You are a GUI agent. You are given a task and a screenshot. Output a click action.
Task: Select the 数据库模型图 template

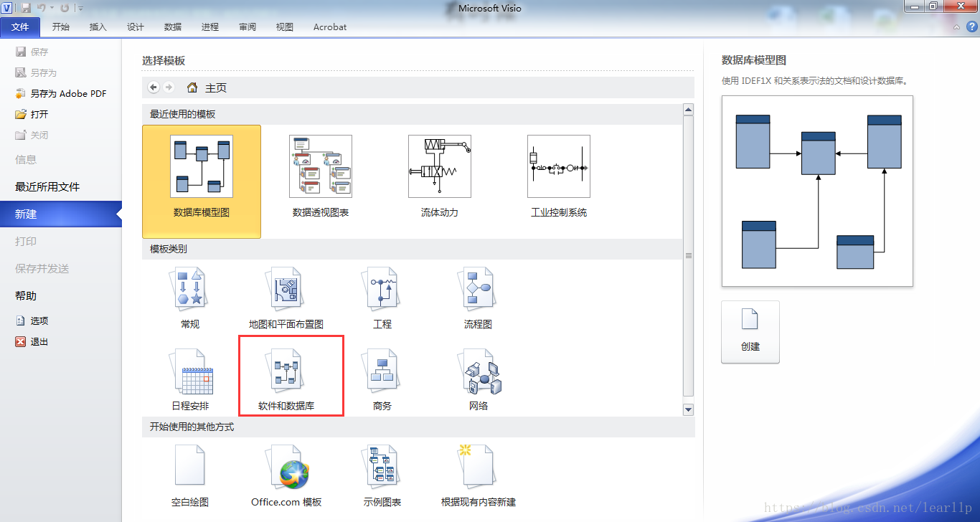(202, 181)
